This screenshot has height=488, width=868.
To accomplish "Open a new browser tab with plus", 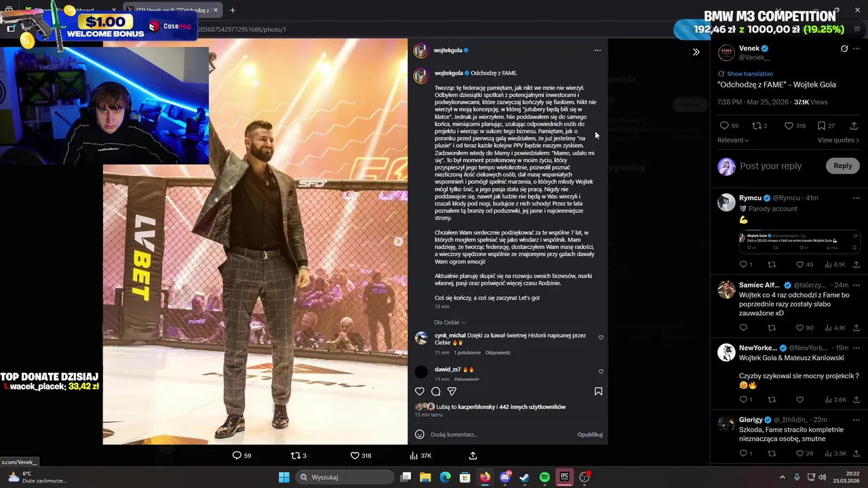I will 233,10.
